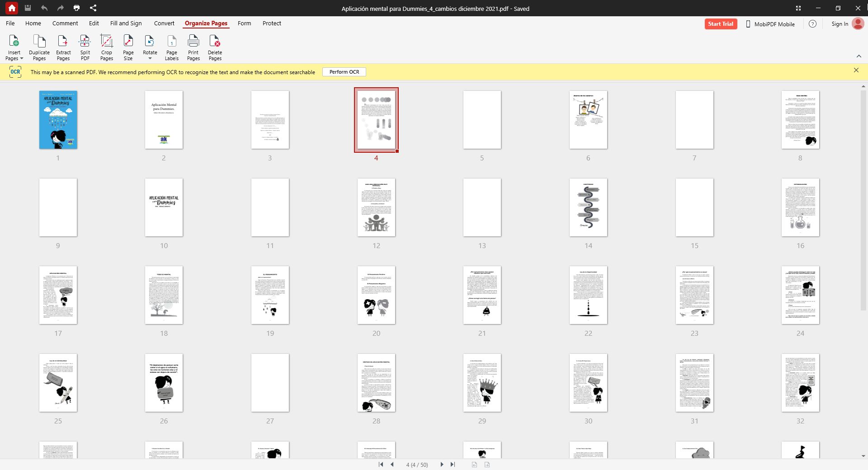This screenshot has width=868, height=470.
Task: Open the Rotate dropdown
Action: 150,47
